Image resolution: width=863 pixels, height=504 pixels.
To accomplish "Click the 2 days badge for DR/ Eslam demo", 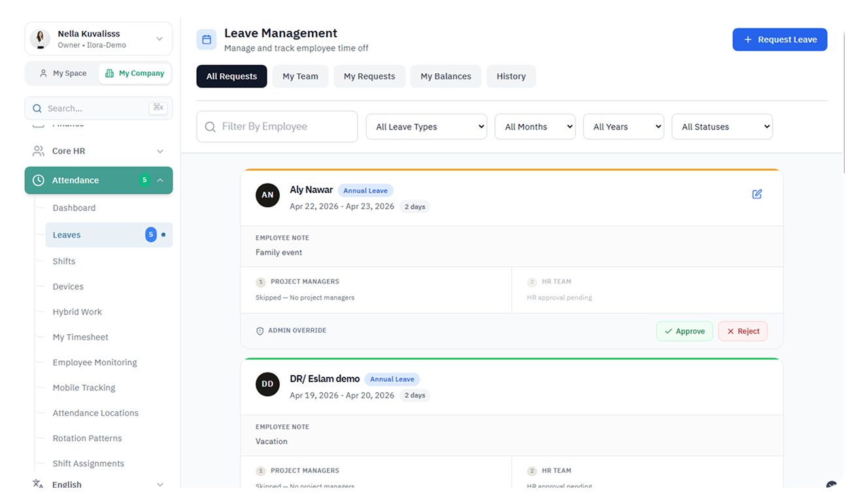I will (415, 395).
